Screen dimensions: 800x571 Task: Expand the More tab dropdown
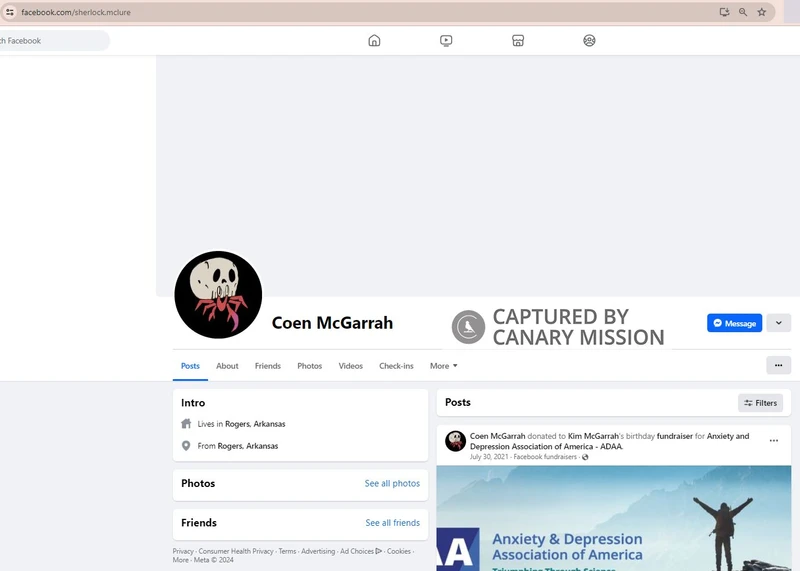[x=443, y=366]
